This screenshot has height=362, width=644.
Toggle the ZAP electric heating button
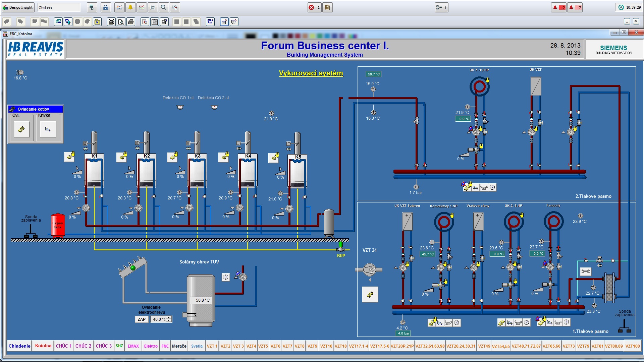tap(142, 319)
